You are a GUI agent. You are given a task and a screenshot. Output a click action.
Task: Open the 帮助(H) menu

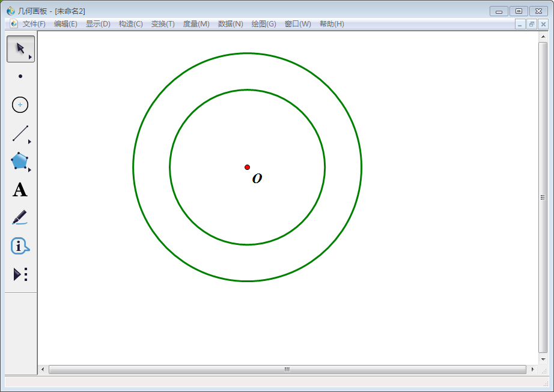tap(332, 24)
